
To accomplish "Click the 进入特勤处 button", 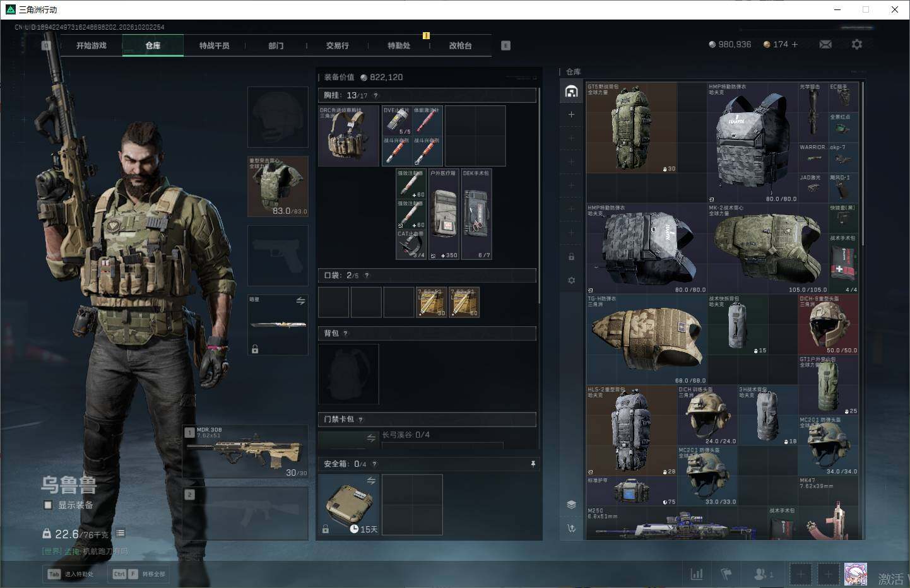I will (71, 574).
